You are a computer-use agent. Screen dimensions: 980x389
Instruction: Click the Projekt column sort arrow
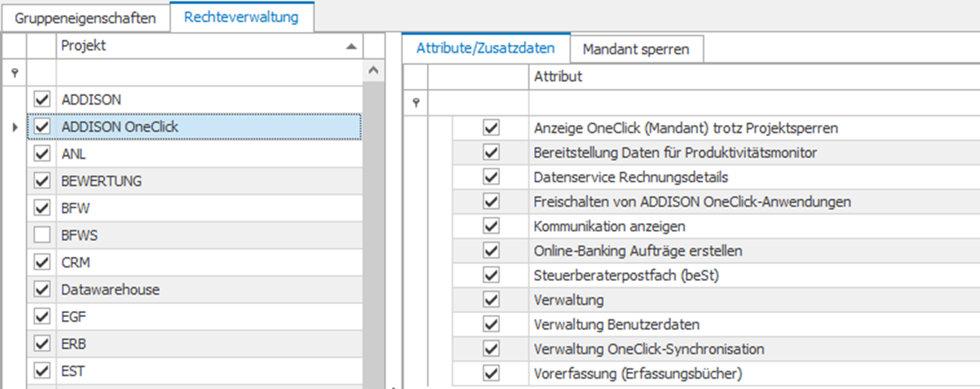pos(350,47)
